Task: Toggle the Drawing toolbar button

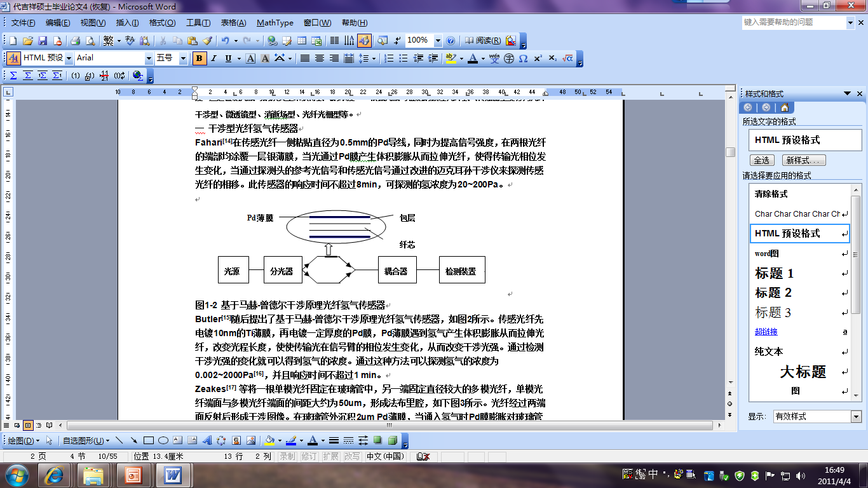Action: (x=364, y=41)
